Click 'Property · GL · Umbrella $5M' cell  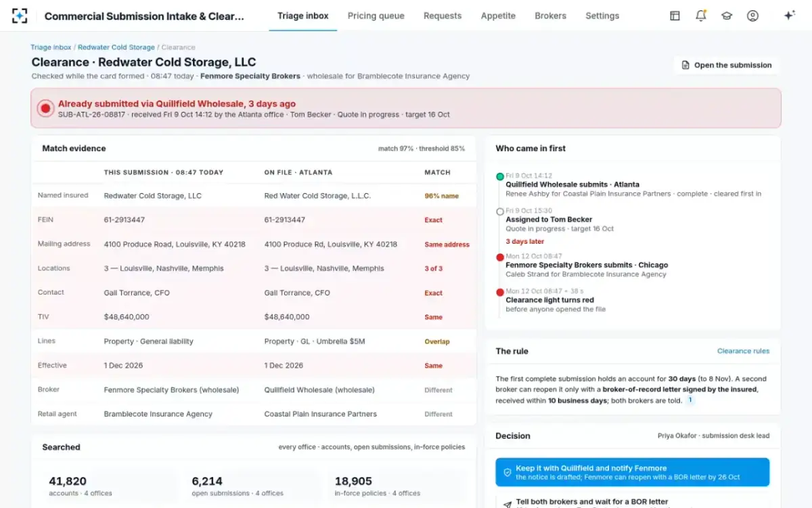315,341
